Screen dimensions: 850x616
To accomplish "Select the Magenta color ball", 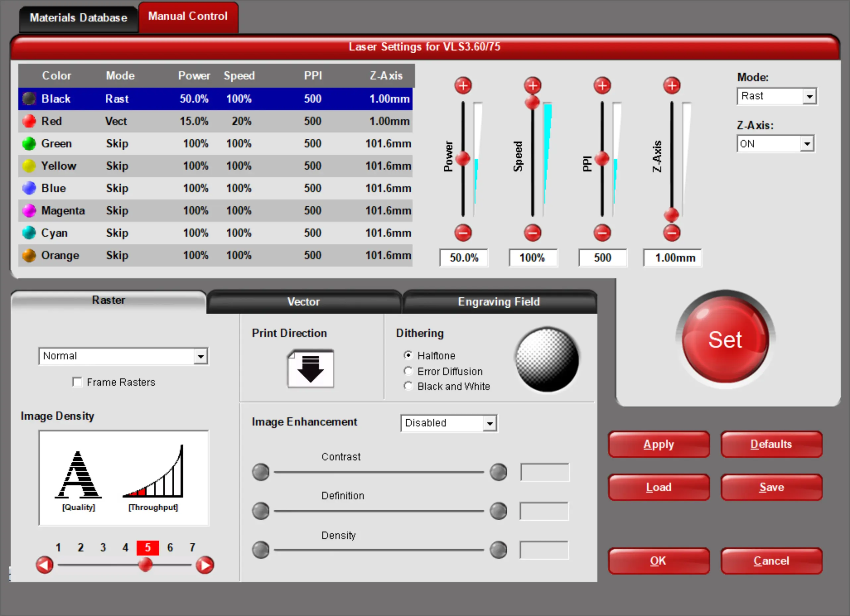I will tap(29, 210).
